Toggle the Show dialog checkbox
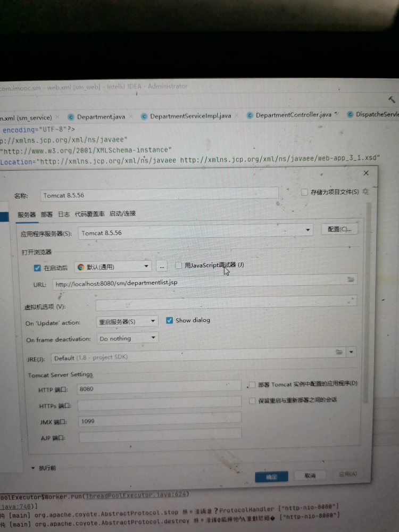The width and height of the screenshot is (399, 532). pos(169,320)
